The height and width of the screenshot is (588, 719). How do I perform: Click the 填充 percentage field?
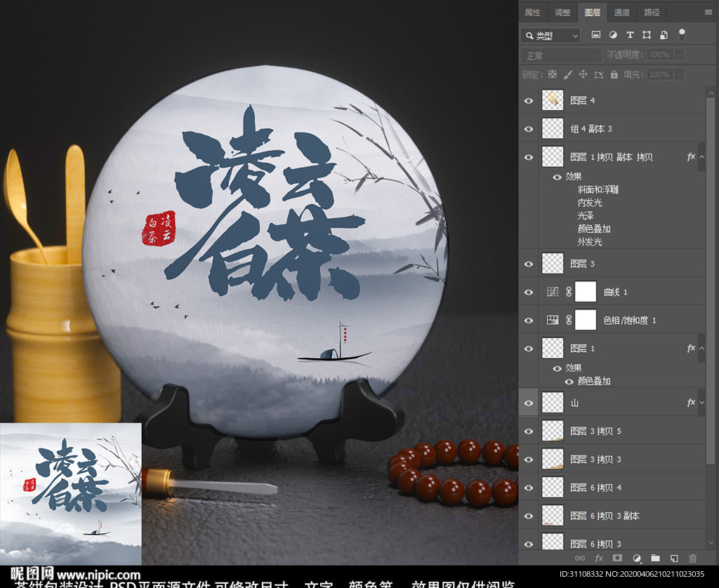660,74
